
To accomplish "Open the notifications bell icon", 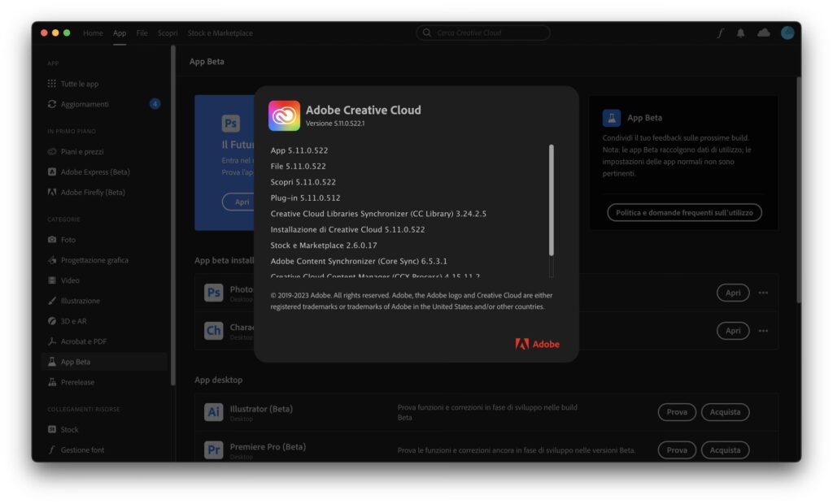I will [741, 33].
